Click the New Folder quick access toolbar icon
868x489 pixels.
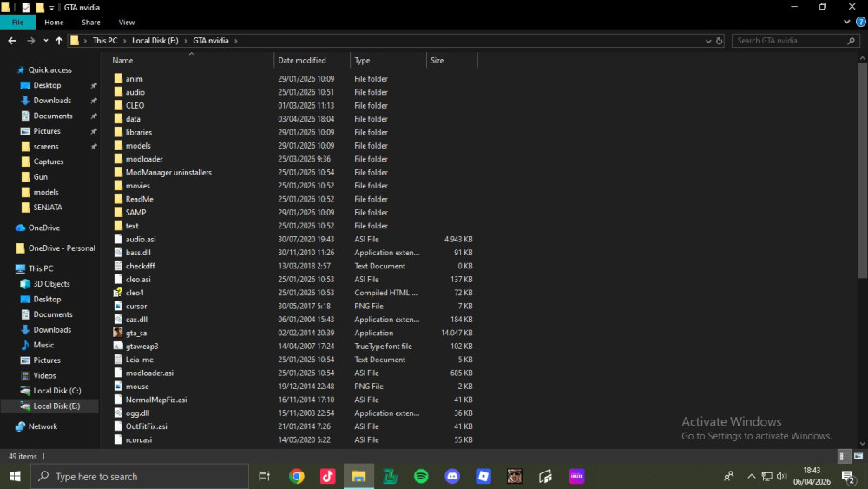[40, 7]
